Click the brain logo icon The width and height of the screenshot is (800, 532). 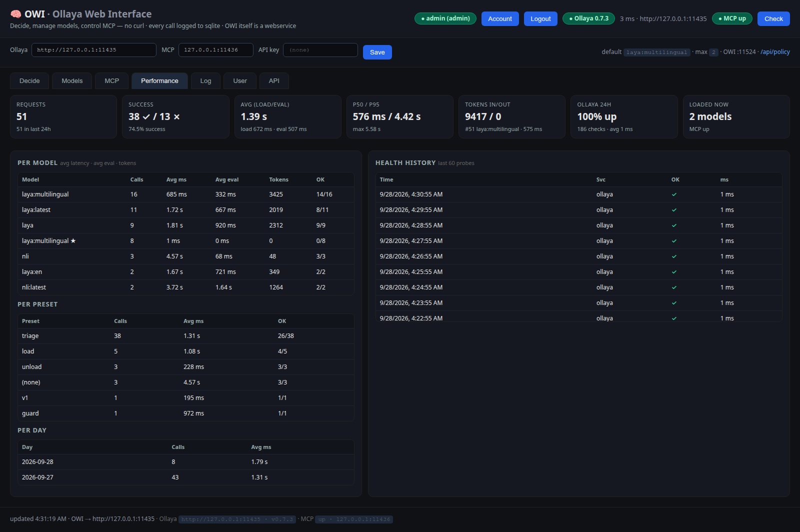(x=16, y=14)
